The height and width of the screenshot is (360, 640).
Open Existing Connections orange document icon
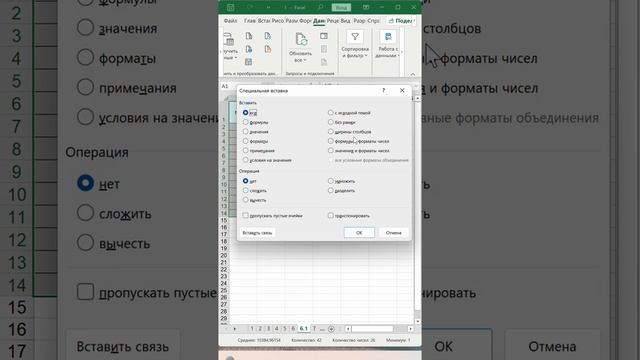(x=268, y=49)
